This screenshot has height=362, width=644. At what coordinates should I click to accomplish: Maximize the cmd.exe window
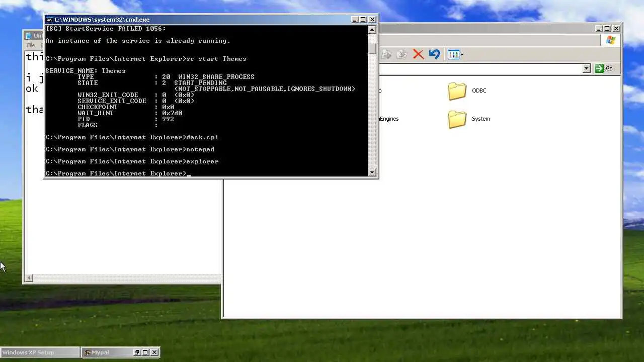[363, 20]
